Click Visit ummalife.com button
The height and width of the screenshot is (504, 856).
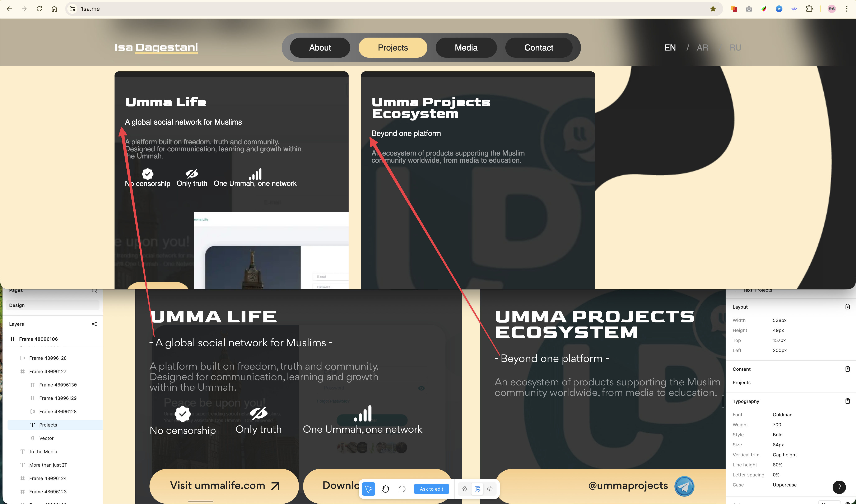point(224,486)
